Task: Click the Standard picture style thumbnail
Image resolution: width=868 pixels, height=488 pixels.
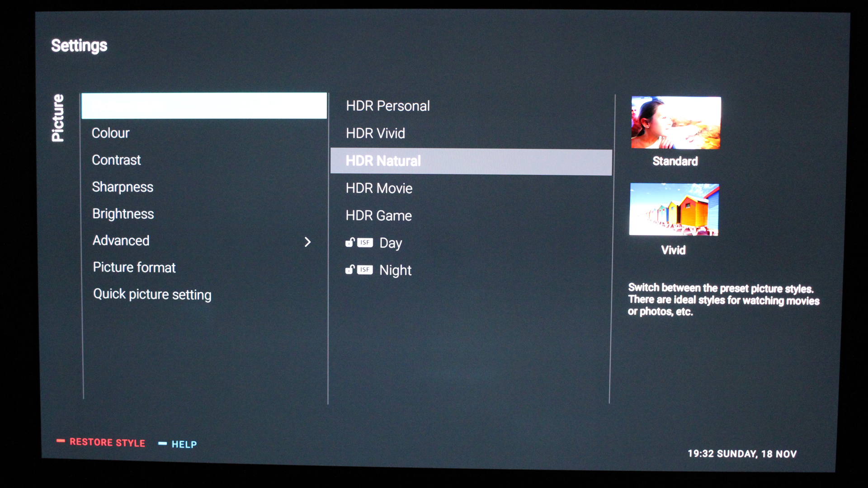Action: 675,122
